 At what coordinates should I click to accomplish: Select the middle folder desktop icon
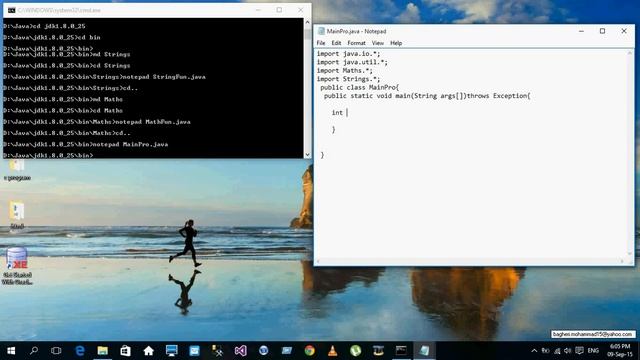(17, 215)
